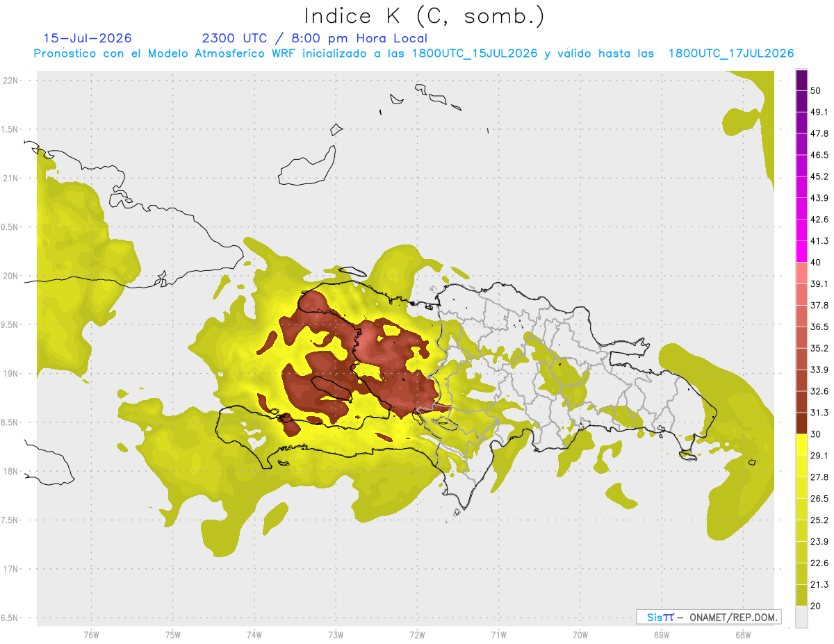Click the 'Pronóstico con el Modelo Atmósferico WRF' line
This screenshot has height=644, width=834.
click(x=414, y=53)
